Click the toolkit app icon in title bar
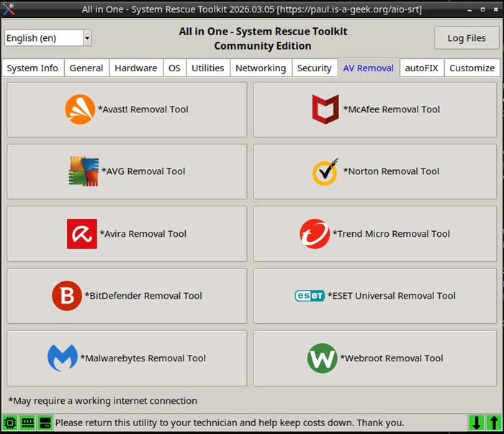 pyautogui.click(x=8, y=9)
